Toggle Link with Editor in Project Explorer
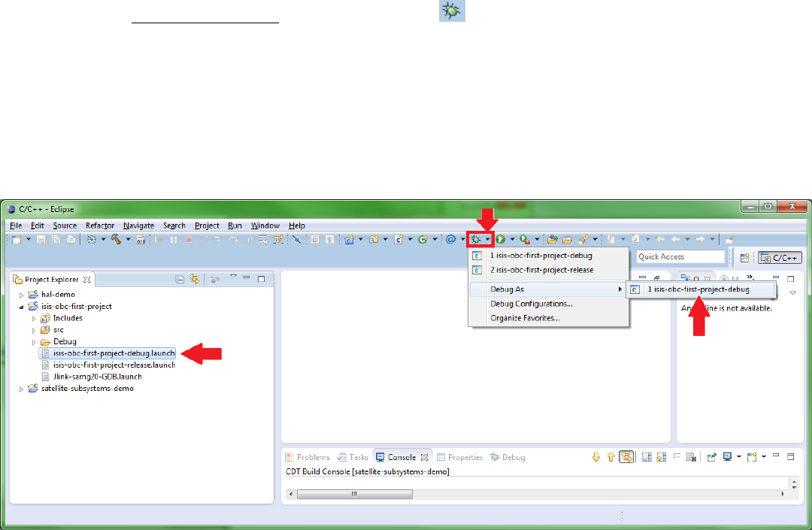The width and height of the screenshot is (812, 530). tap(195, 279)
